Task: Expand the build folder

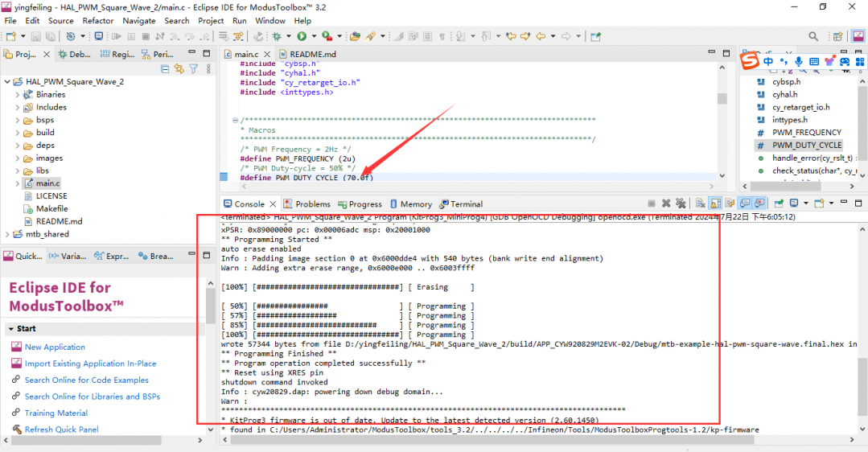Action: coord(17,133)
